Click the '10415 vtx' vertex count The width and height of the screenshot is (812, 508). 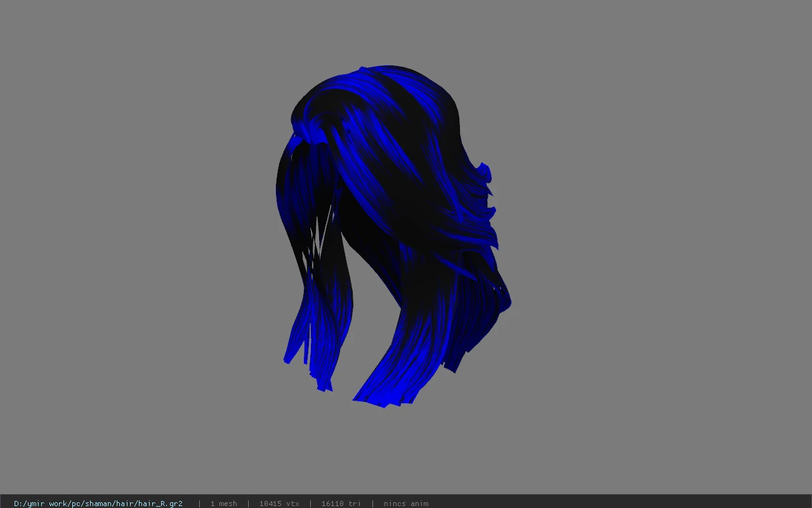[279, 504]
